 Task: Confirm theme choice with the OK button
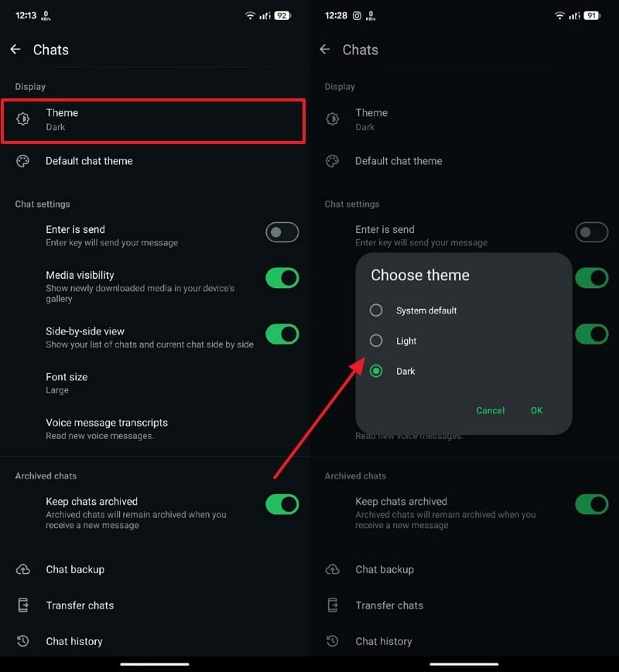536,410
